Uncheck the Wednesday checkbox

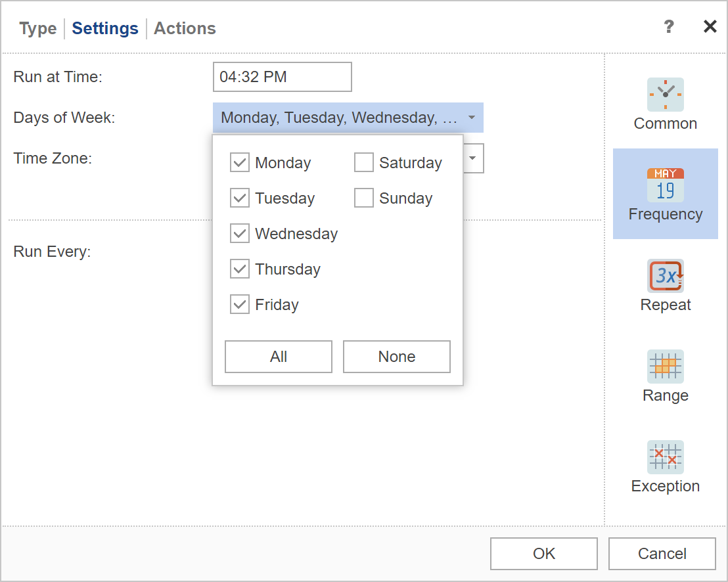tap(240, 233)
